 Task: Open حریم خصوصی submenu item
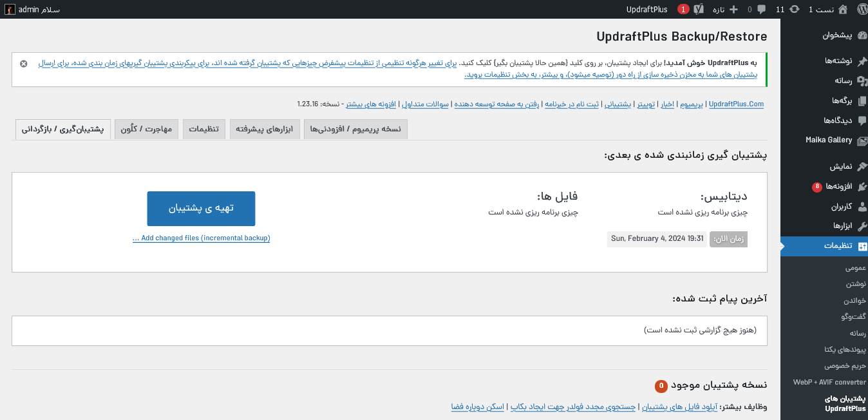pos(845,365)
